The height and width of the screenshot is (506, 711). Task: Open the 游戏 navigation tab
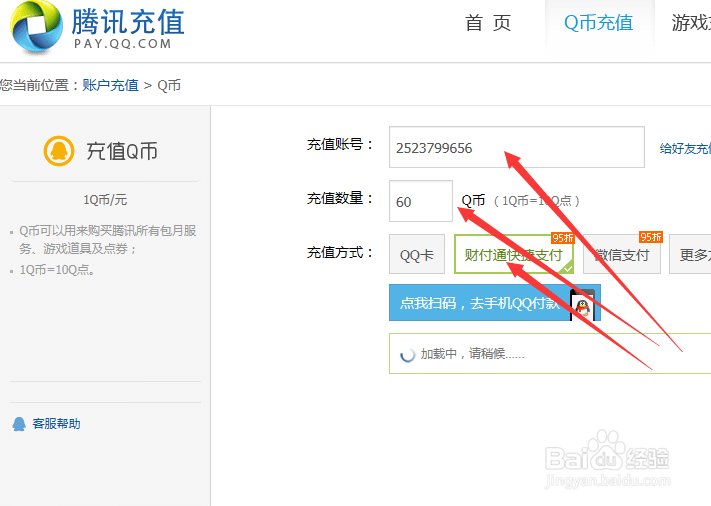[691, 23]
